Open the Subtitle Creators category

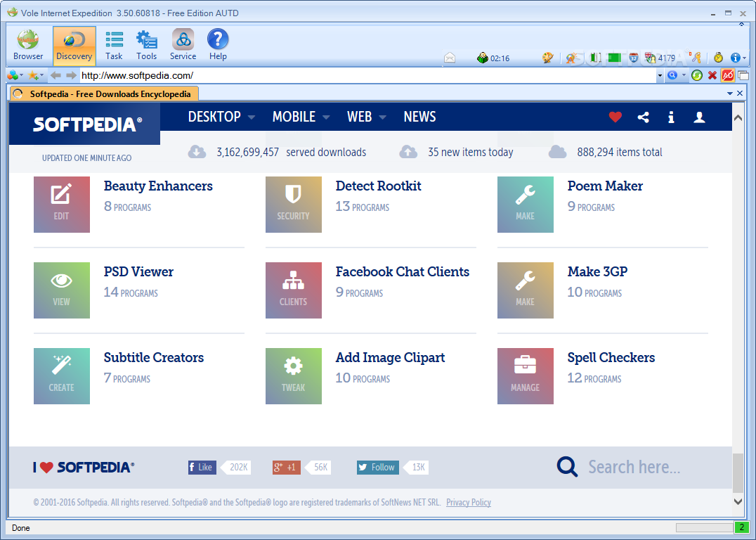click(154, 358)
